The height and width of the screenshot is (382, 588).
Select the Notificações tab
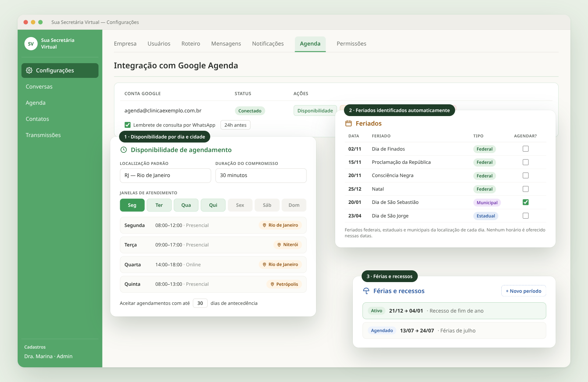268,44
